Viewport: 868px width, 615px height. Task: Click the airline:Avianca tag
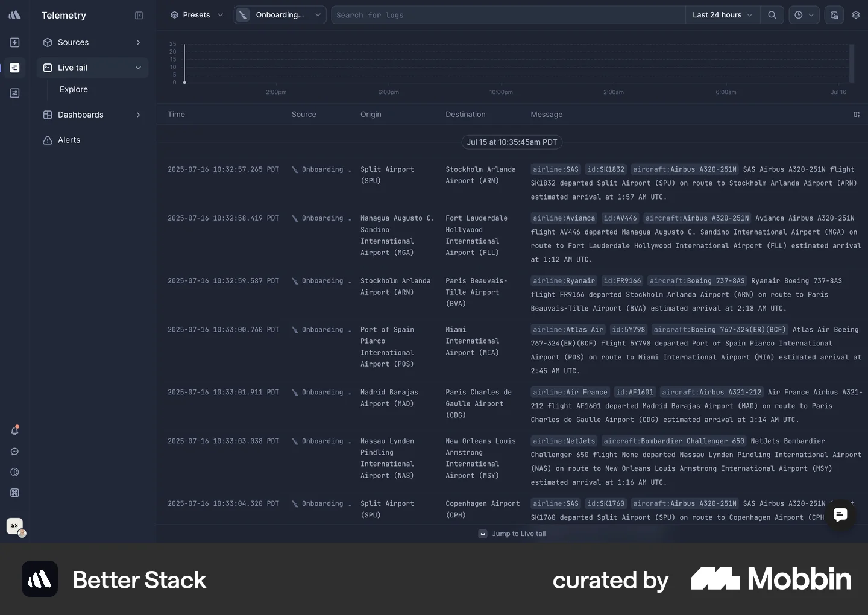pyautogui.click(x=564, y=218)
